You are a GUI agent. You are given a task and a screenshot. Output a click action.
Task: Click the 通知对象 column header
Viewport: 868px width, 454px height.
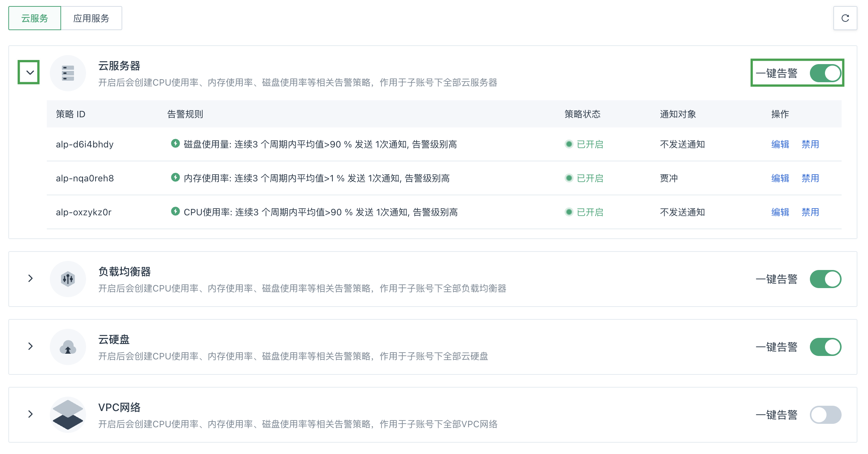[678, 114]
